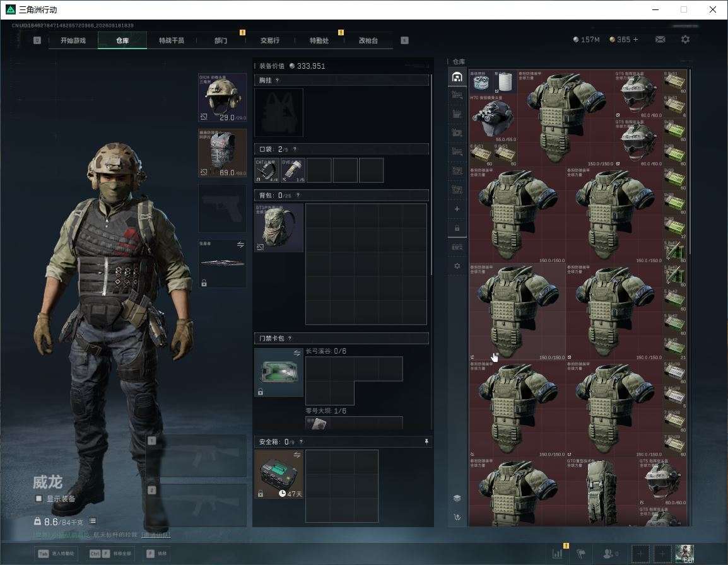Click the Ctrl F 转移全部 button
This screenshot has height=565, width=728.
coord(110,554)
